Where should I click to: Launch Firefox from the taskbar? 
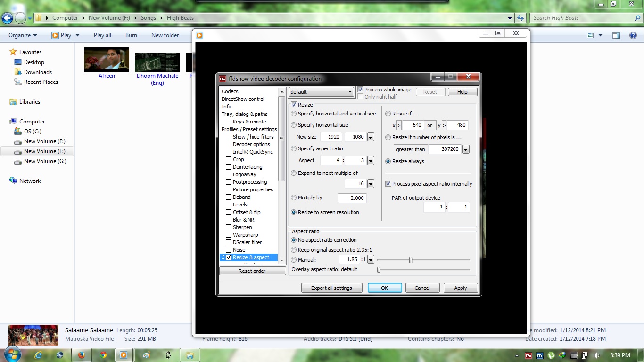pos(81,355)
